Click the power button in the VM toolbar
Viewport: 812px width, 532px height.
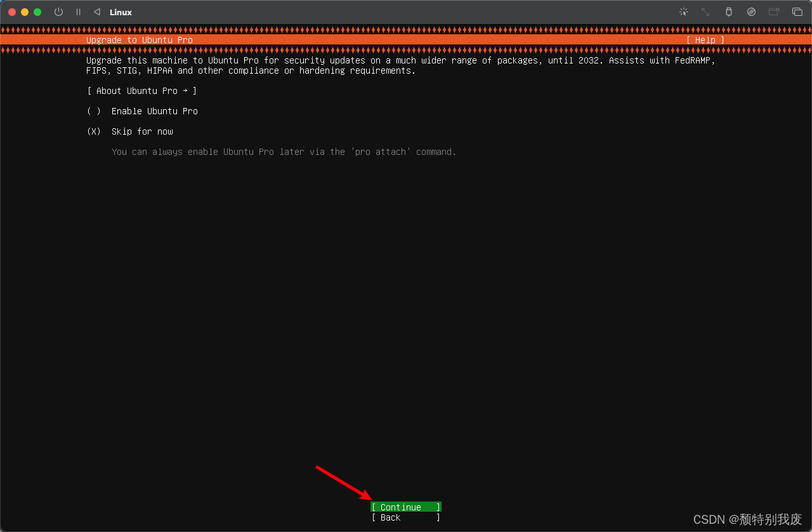click(x=58, y=12)
